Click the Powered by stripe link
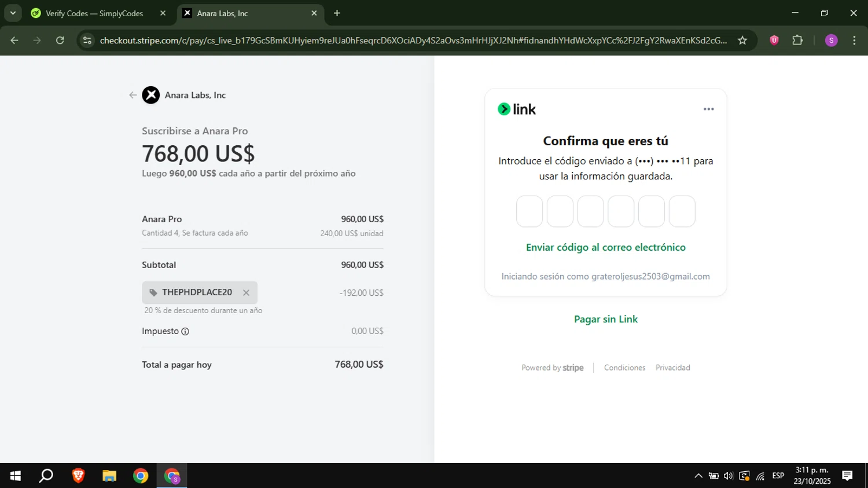 point(553,368)
